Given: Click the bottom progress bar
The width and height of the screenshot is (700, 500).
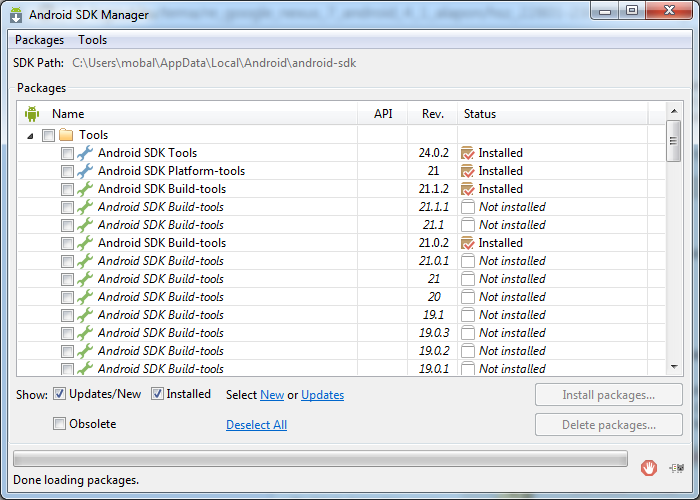Looking at the screenshot, I should click(320, 459).
